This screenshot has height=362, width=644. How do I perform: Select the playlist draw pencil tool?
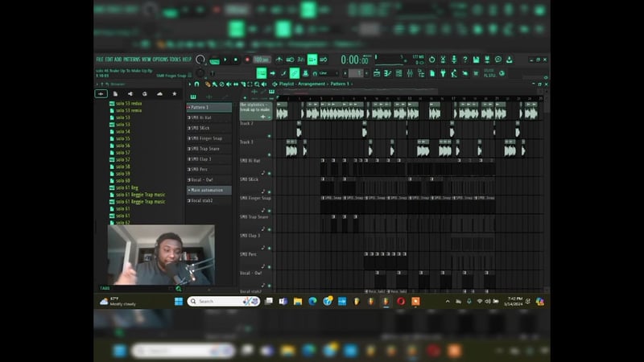[x=208, y=84]
